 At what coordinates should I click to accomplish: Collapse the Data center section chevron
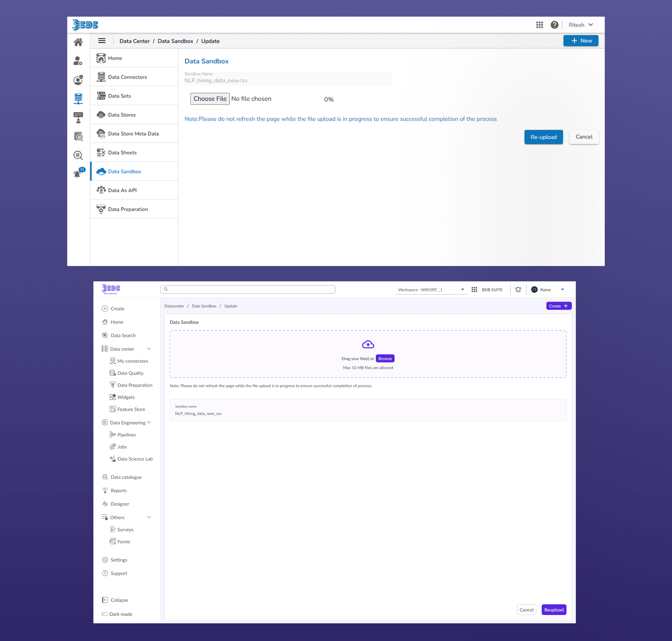tap(149, 349)
